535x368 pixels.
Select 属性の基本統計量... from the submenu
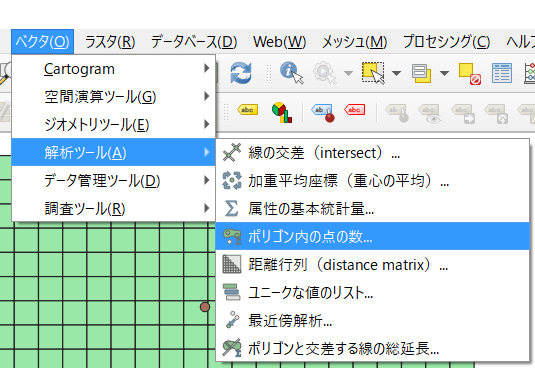click(x=373, y=208)
